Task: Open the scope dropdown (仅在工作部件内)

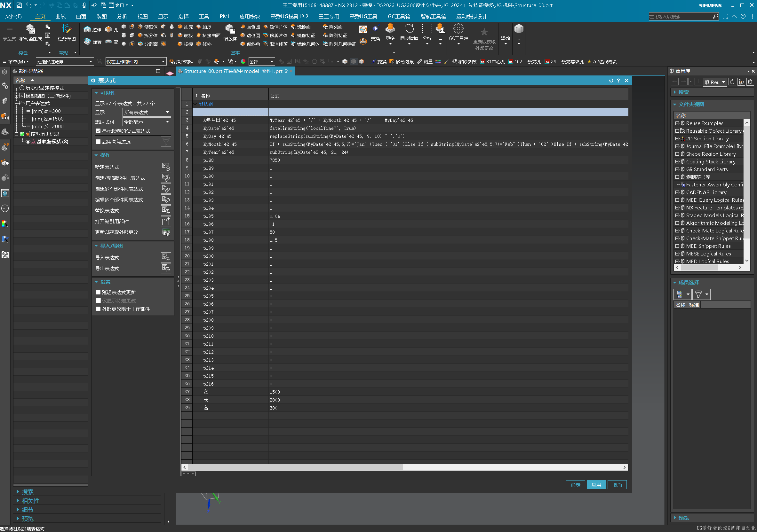Action: (x=136, y=62)
